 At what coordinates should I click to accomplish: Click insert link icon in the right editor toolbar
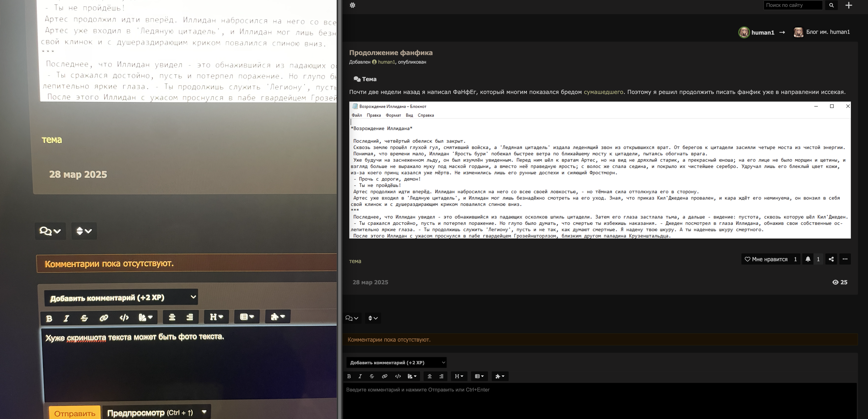(384, 376)
